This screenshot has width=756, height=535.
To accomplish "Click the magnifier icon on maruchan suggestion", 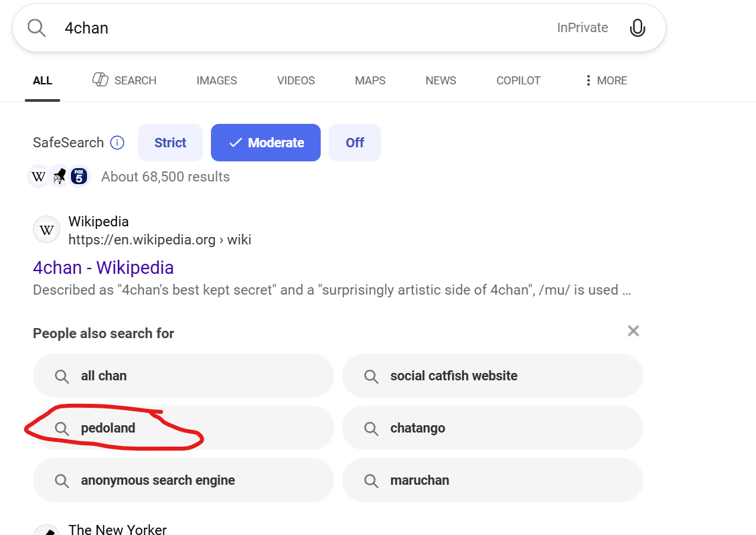I will pyautogui.click(x=371, y=481).
